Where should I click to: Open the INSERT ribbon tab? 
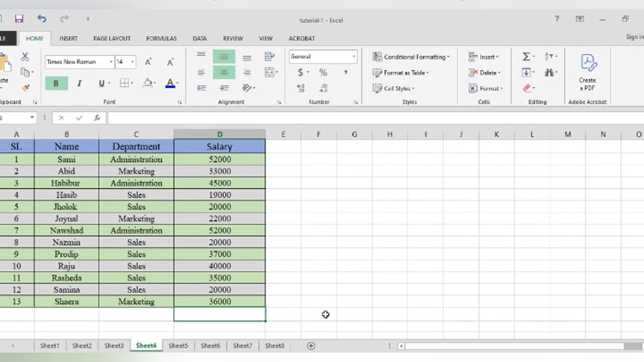pyautogui.click(x=68, y=38)
